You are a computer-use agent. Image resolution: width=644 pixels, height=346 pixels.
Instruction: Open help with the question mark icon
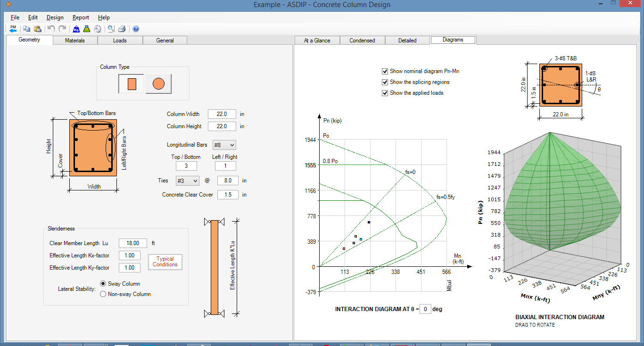(x=136, y=29)
